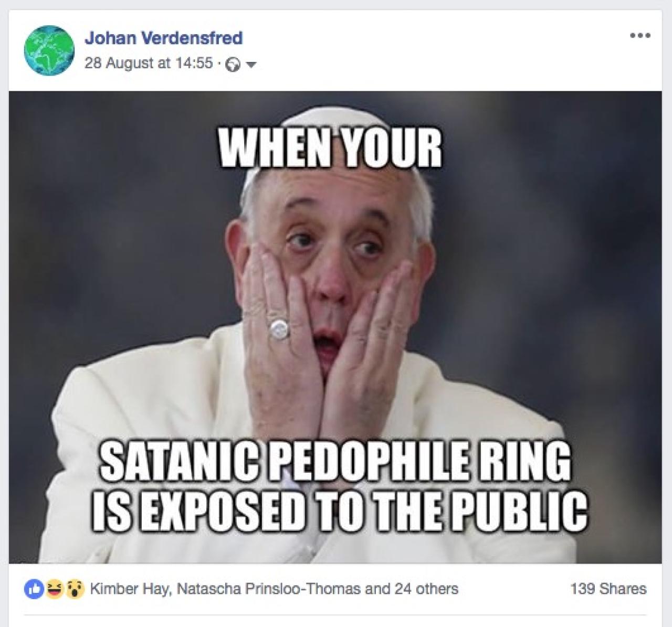Open Johan Verdensfred's profile name link
The width and height of the screenshot is (672, 627).
[x=163, y=38]
